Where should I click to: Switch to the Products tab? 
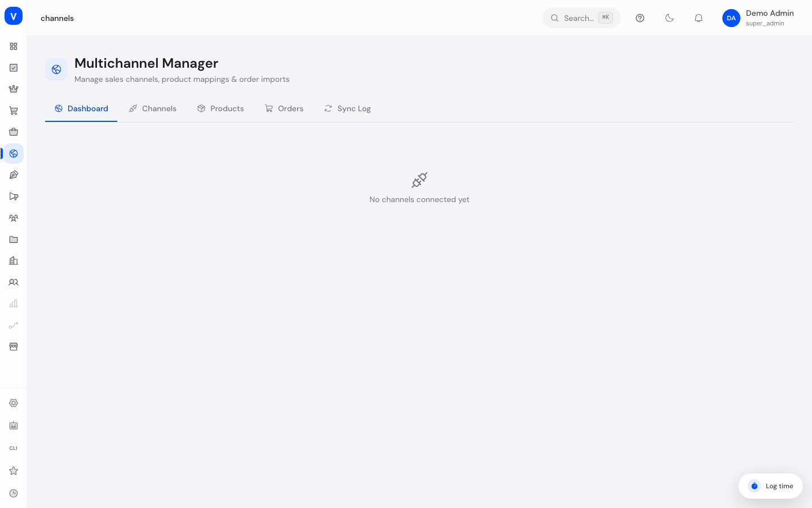coord(220,108)
